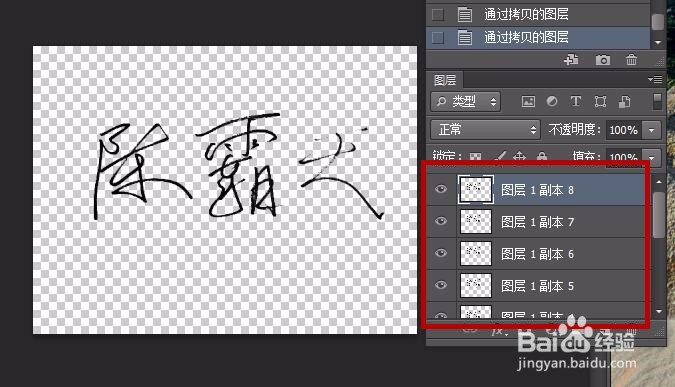This screenshot has width=675, height=387.
Task: Click thumbnail of 图层 1 副本 5
Action: (x=476, y=285)
